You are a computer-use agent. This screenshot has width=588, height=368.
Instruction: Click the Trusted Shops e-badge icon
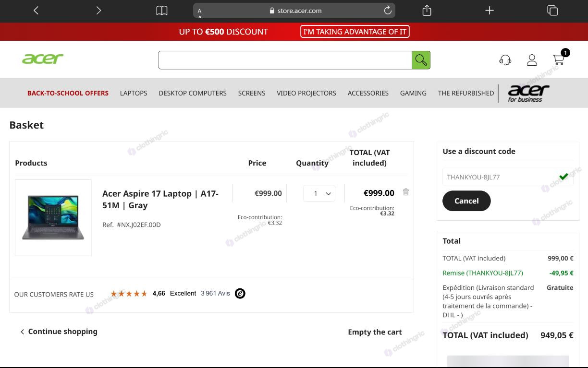coord(240,293)
